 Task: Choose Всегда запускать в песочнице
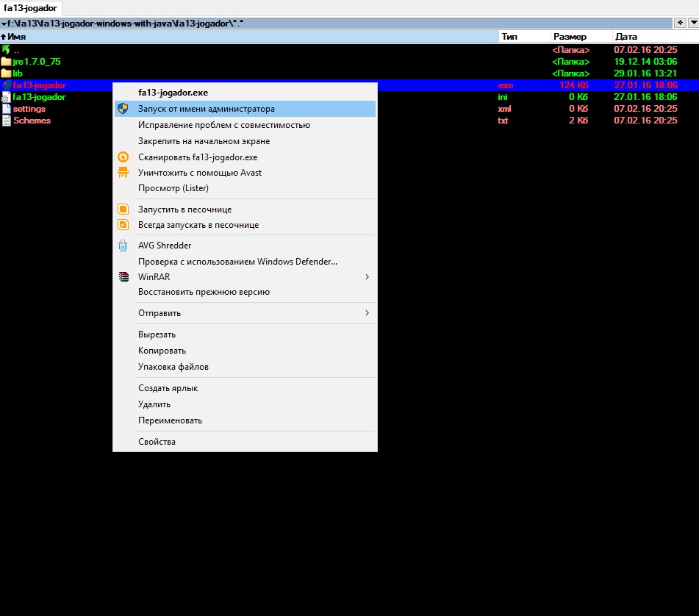pos(245,225)
